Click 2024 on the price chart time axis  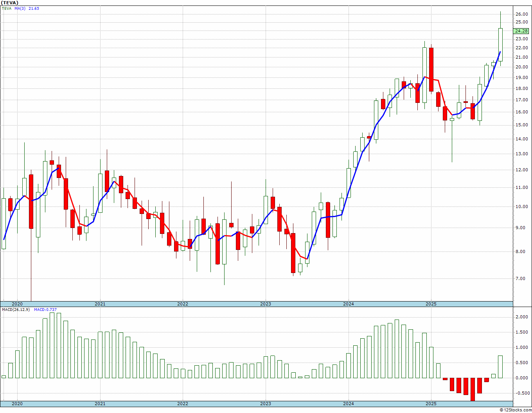[x=349, y=304]
